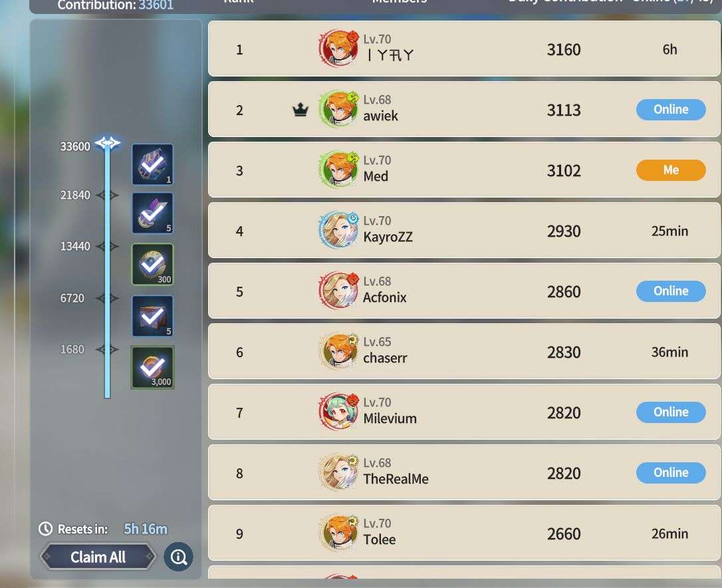Select the rank 1 member row

pos(464,49)
